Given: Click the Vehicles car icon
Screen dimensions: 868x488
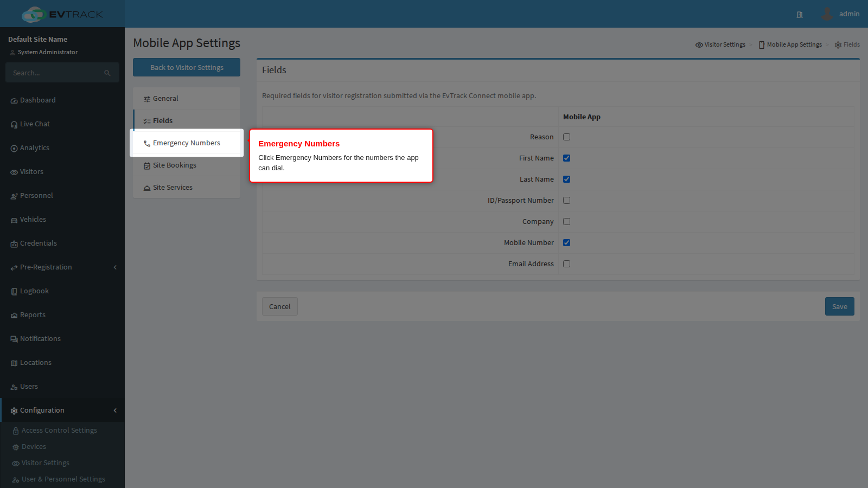Looking at the screenshot, I should point(14,220).
